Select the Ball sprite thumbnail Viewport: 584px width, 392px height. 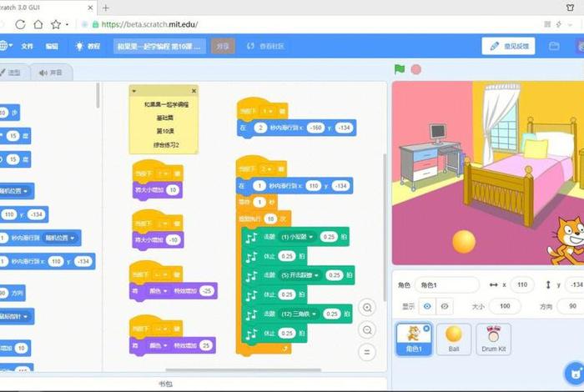tap(454, 339)
